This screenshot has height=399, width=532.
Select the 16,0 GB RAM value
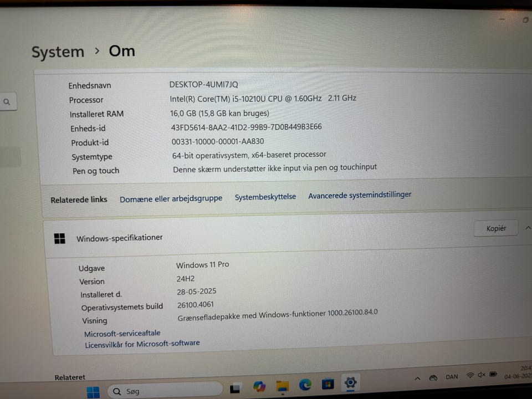219,113
